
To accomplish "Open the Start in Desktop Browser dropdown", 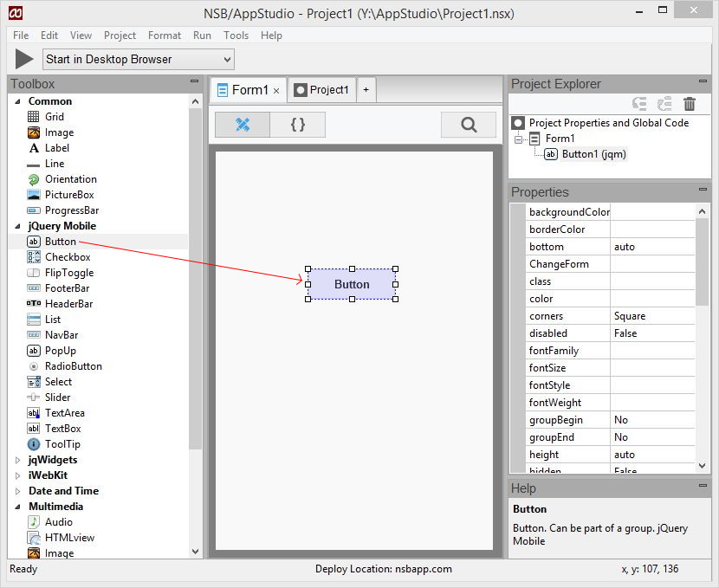I will [x=139, y=60].
